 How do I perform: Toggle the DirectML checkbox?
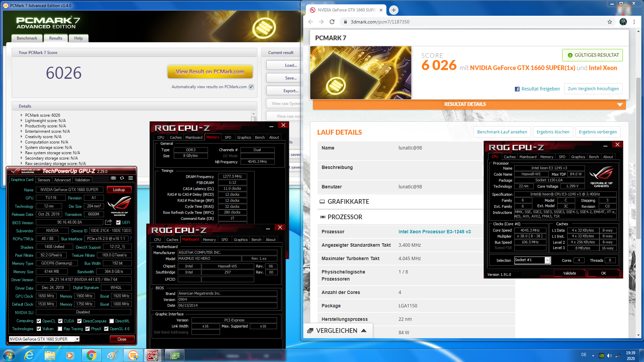pos(112,321)
